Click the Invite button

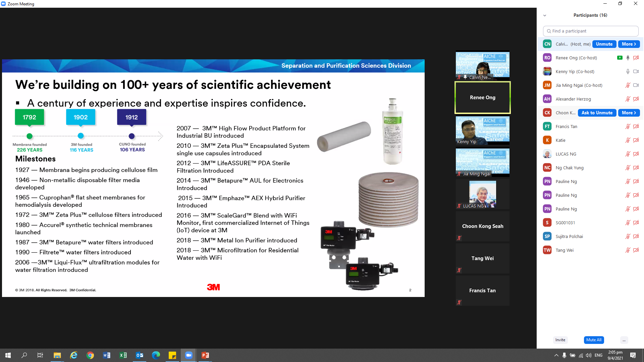(x=560, y=340)
